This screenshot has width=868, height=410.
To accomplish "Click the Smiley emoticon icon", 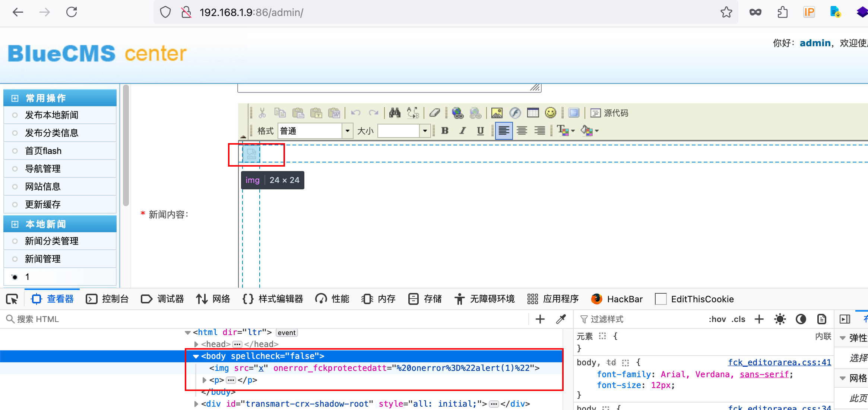I will [x=551, y=113].
